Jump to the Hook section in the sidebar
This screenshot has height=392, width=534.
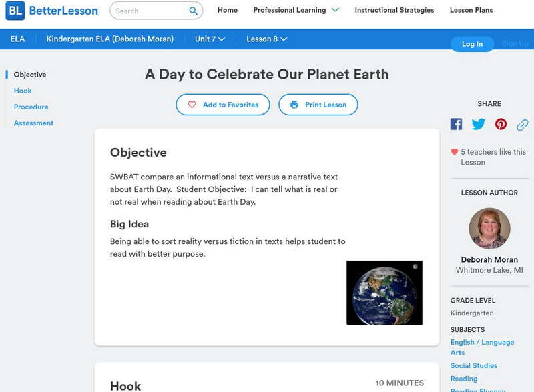[x=23, y=91]
